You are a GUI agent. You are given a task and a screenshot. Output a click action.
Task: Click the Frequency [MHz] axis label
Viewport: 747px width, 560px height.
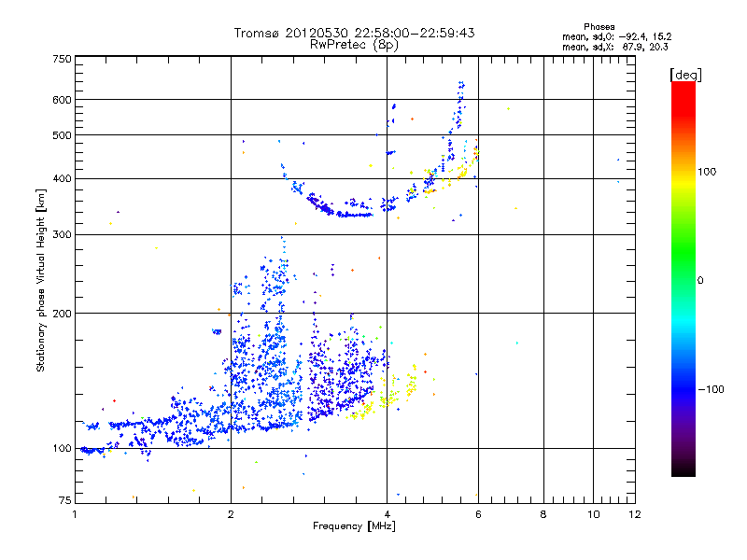pyautogui.click(x=354, y=526)
